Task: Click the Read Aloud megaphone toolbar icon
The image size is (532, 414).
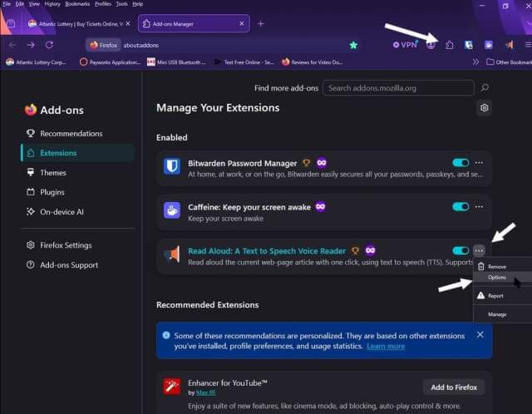Action: (x=509, y=45)
